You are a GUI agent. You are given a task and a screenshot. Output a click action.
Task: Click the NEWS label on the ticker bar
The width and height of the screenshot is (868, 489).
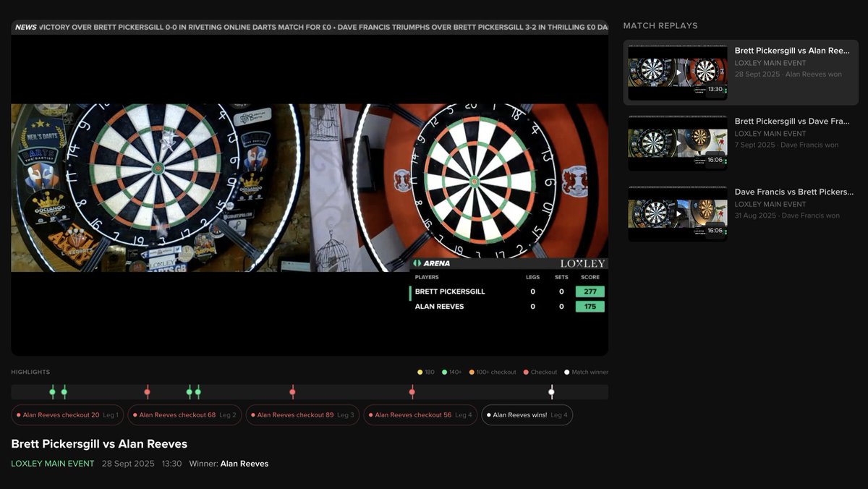pos(25,26)
